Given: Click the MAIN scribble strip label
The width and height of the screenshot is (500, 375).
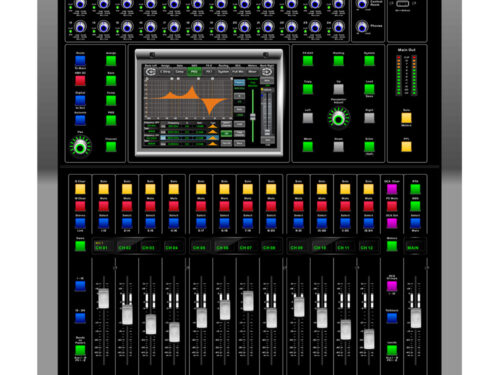Looking at the screenshot, I should [x=413, y=248].
